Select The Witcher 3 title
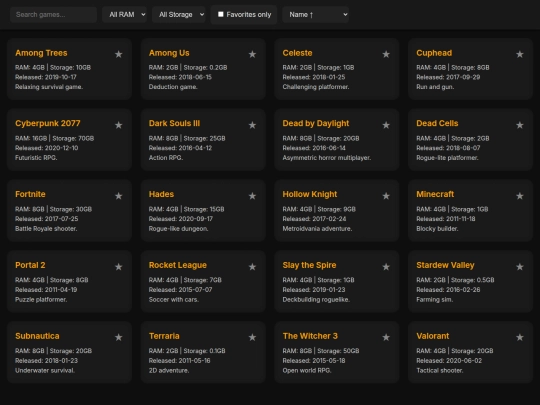540x405 pixels. pyautogui.click(x=310, y=336)
